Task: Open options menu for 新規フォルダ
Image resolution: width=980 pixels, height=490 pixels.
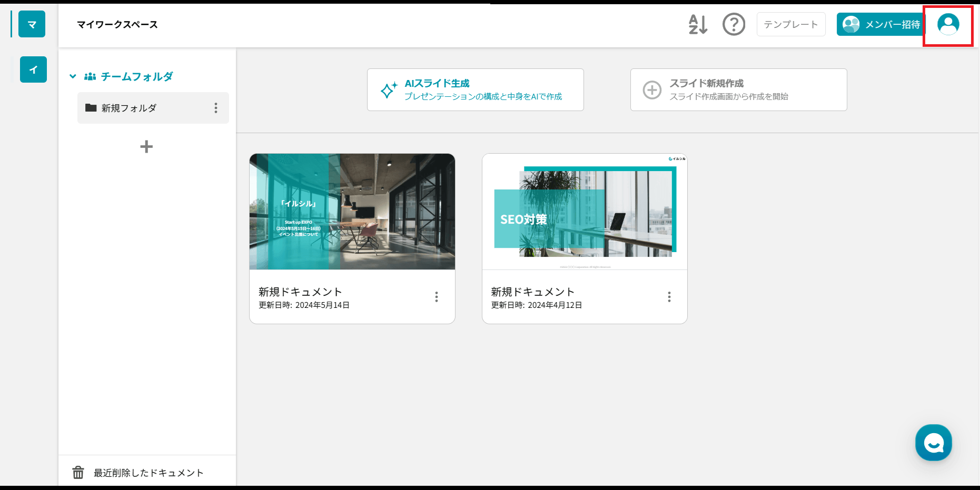Action: (216, 108)
